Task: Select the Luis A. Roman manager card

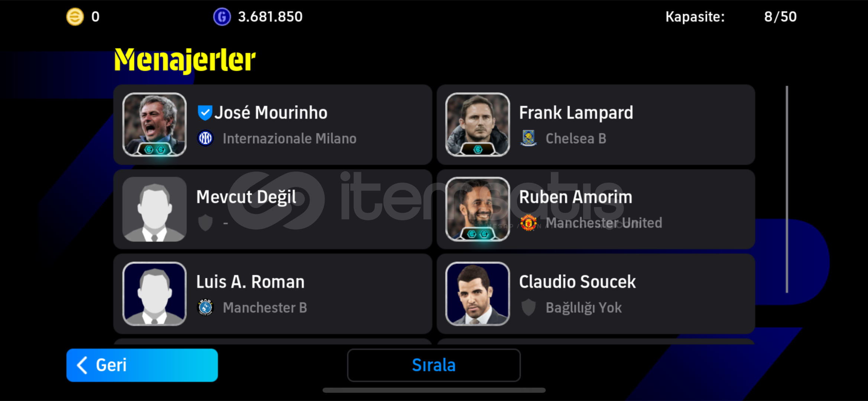Action: [273, 294]
